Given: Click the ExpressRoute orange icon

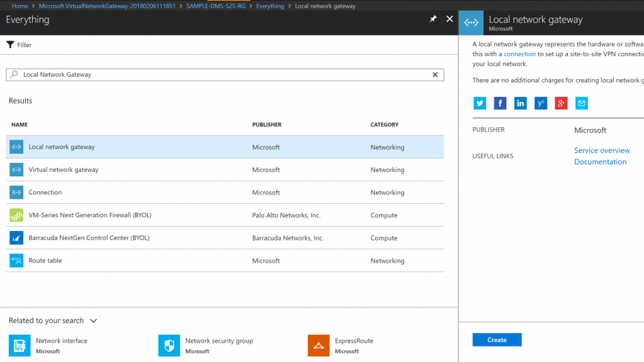Looking at the screenshot, I should (x=318, y=346).
